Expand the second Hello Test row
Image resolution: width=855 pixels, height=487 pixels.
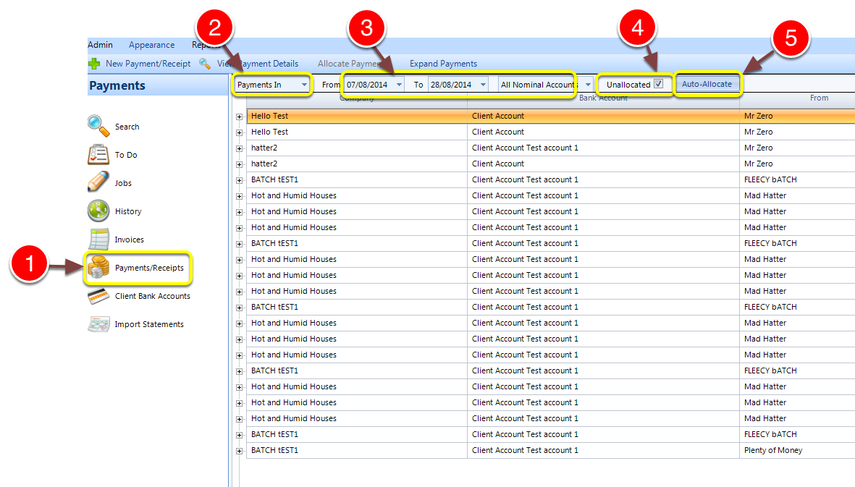pyautogui.click(x=239, y=133)
